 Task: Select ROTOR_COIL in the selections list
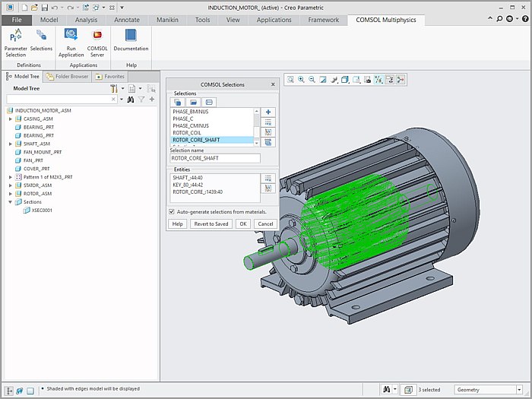(187, 133)
